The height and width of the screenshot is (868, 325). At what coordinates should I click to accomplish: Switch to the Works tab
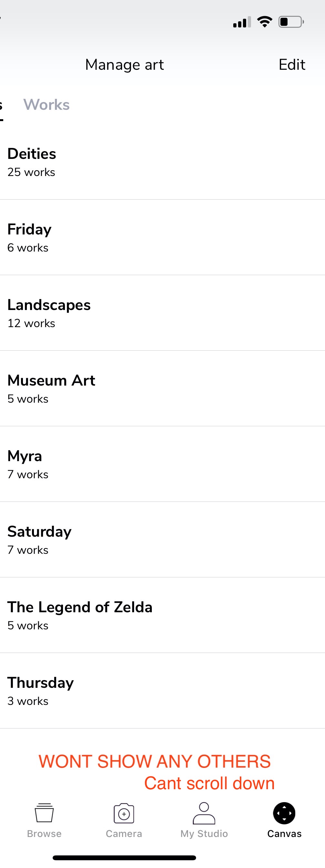coord(47,105)
